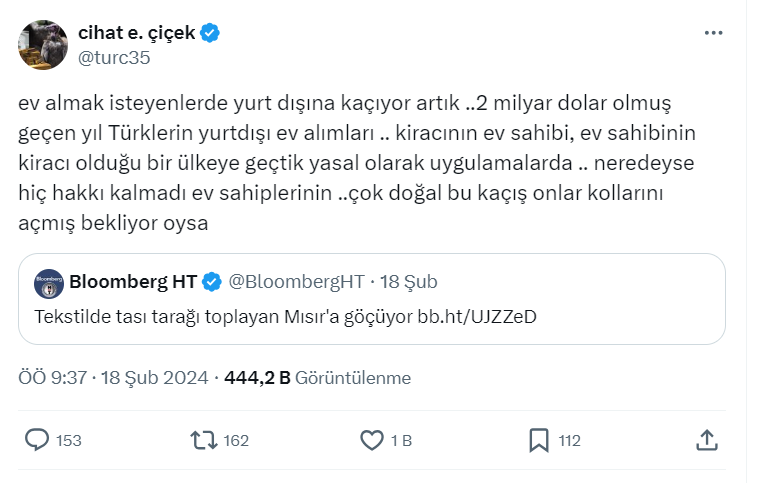Like the tweet with the heart icon
This screenshot has width=760, height=483.
(371, 439)
